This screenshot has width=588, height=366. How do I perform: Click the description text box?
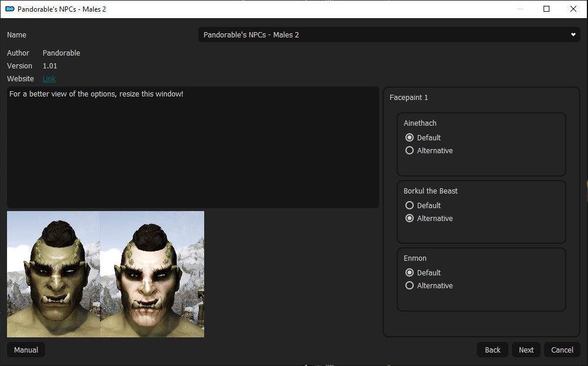point(192,147)
